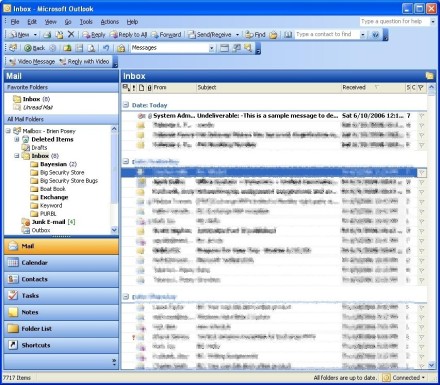This screenshot has height=385, width=440.
Task: Click the Back navigation button
Action: tap(35, 48)
